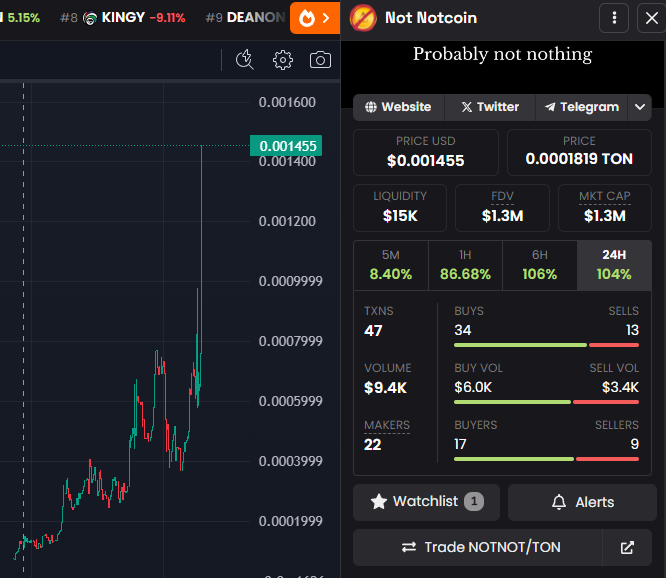
Task: Click the Not Notcoin title text
Action: click(431, 18)
